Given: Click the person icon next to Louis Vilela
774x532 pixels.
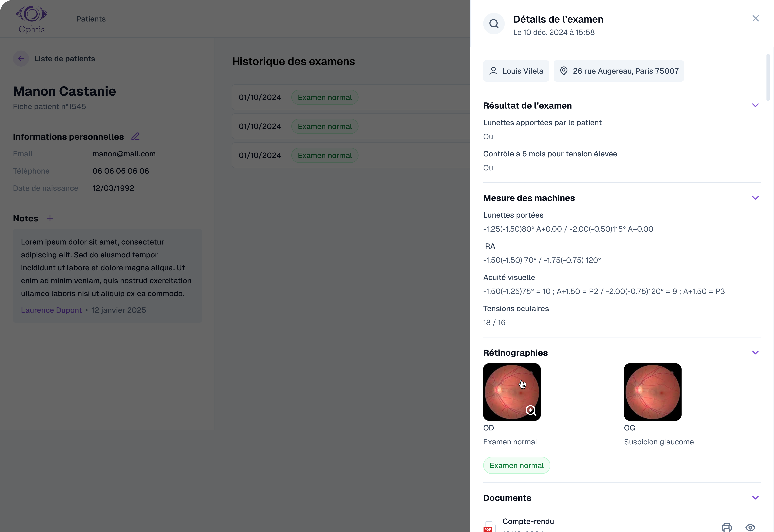Looking at the screenshot, I should [493, 71].
